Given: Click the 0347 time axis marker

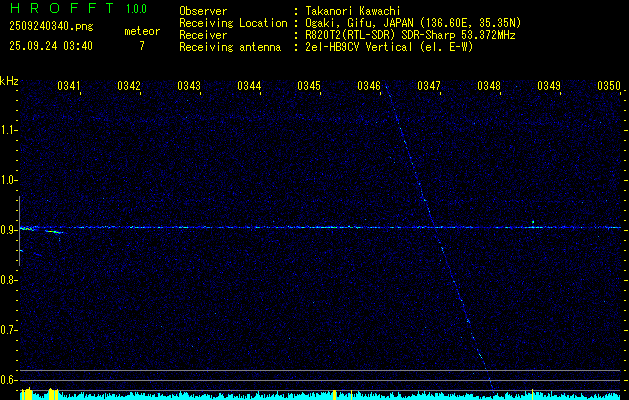Looking at the screenshot, I should pyautogui.click(x=429, y=85).
